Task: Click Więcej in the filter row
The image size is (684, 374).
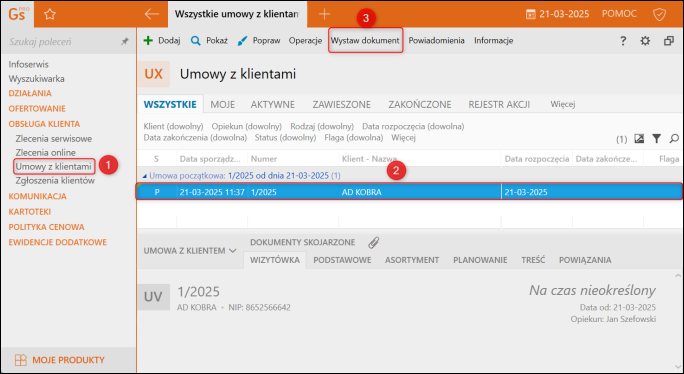Action: click(x=404, y=138)
